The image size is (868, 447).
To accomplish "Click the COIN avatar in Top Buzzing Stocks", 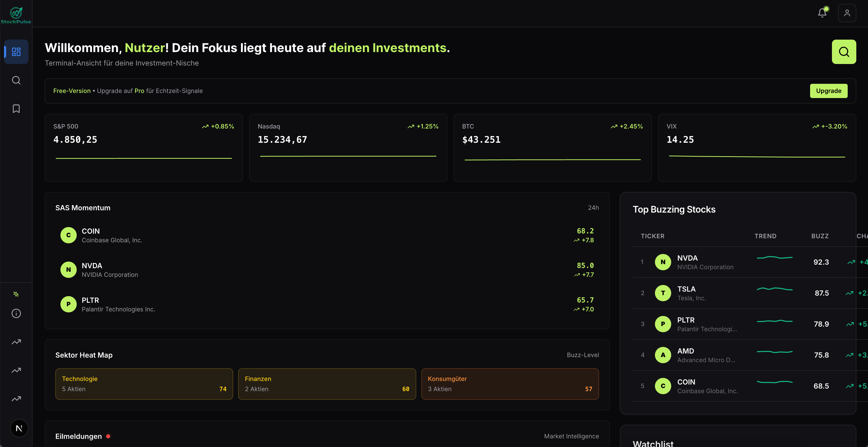I will [663, 386].
